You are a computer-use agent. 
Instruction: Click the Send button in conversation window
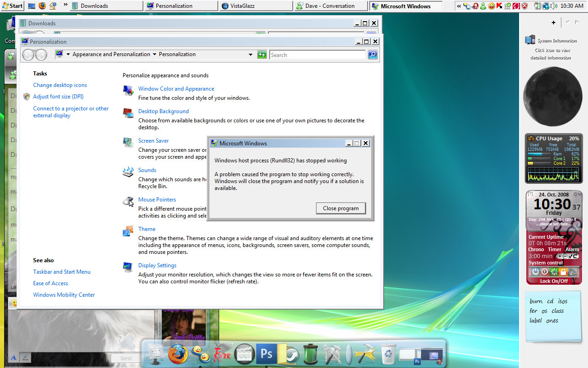(126, 358)
